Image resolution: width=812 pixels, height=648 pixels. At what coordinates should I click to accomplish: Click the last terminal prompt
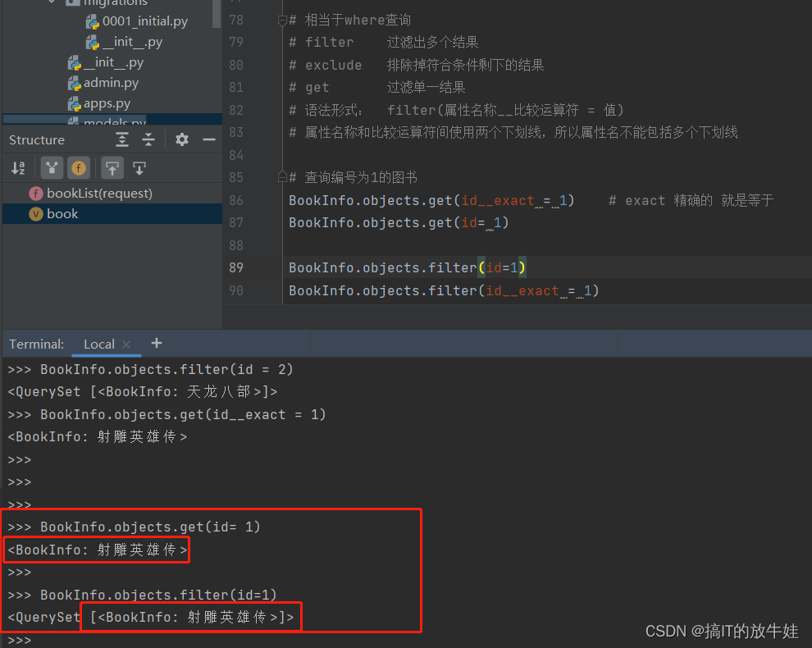click(x=19, y=641)
